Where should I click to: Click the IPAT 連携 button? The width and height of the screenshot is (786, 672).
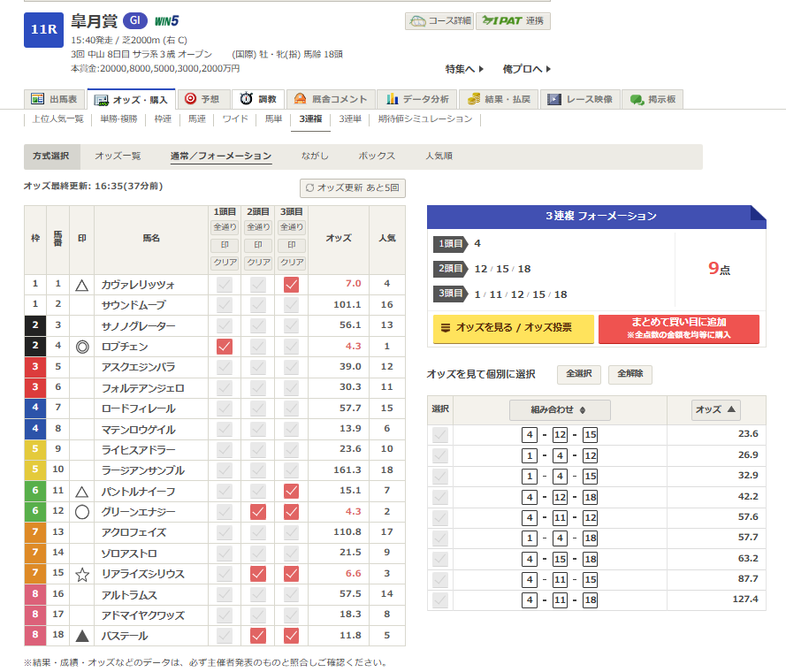tap(513, 21)
